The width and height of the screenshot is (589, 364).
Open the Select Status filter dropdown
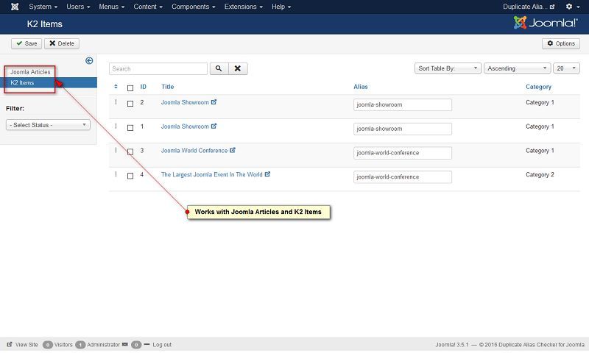[x=48, y=125]
